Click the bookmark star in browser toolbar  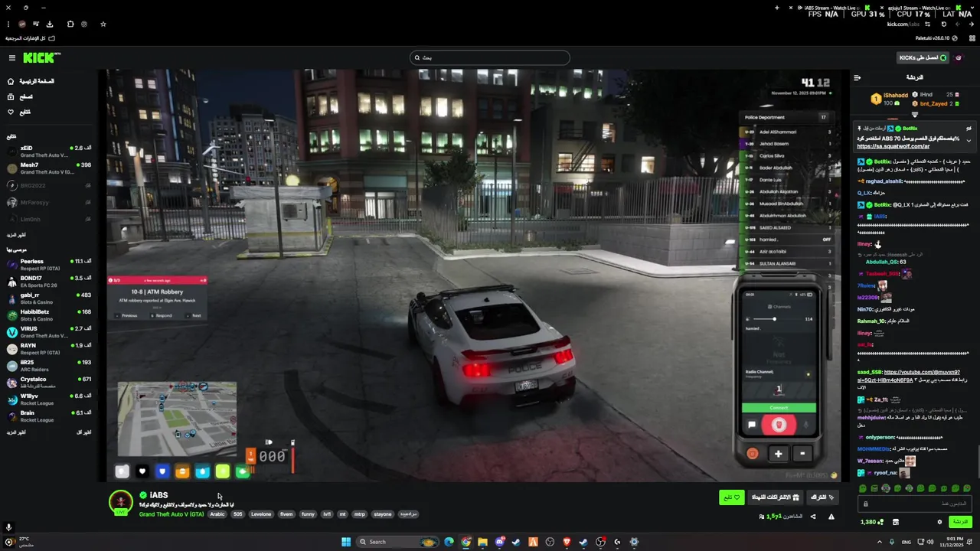pyautogui.click(x=103, y=24)
